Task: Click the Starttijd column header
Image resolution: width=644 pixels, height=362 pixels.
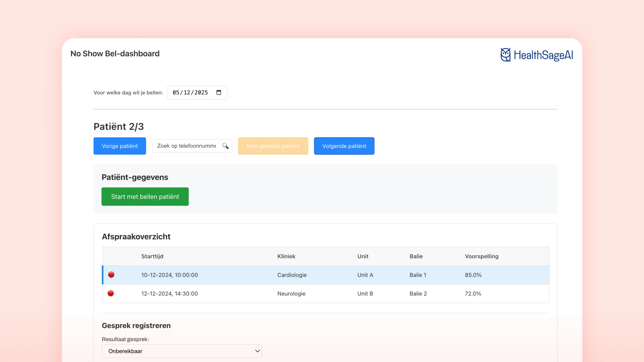Action: [x=152, y=256]
